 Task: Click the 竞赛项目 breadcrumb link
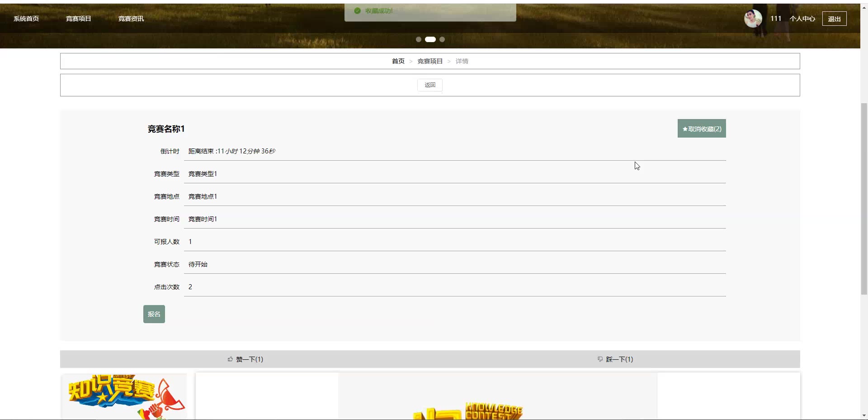tap(430, 61)
